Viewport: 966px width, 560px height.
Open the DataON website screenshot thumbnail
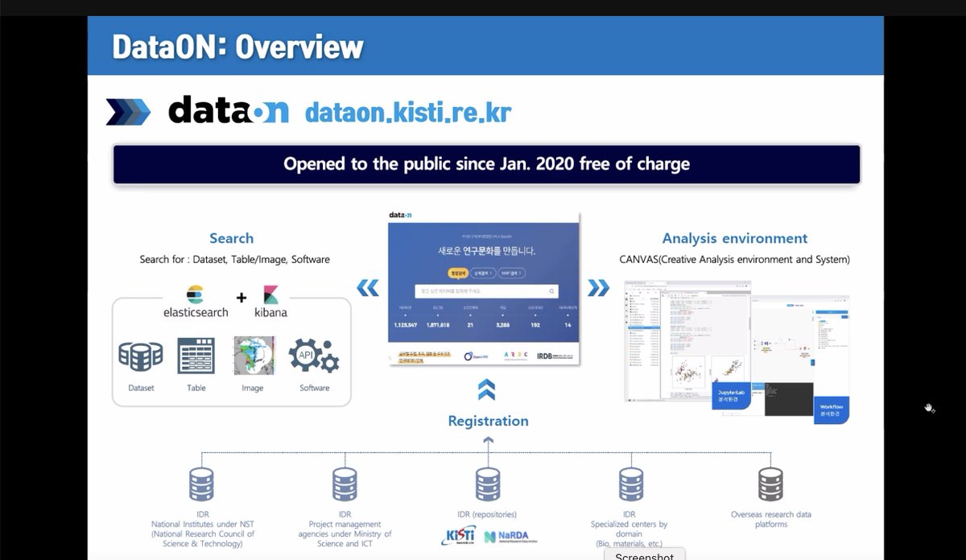click(483, 290)
